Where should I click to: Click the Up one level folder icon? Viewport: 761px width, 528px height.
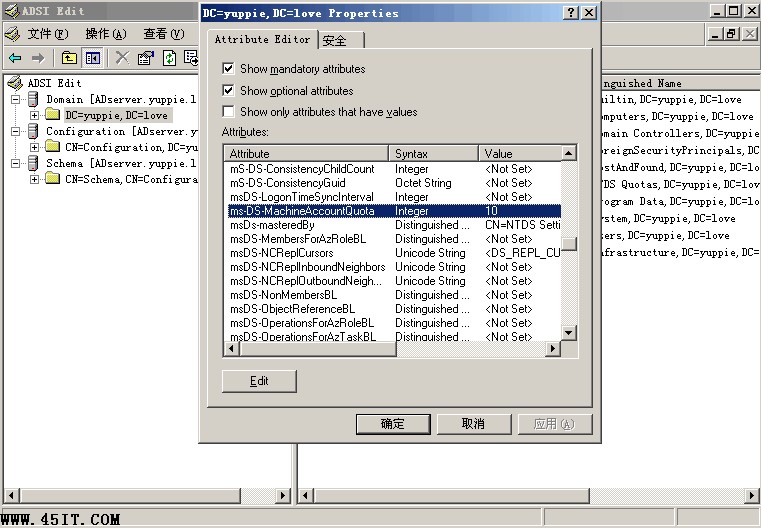pyautogui.click(x=69, y=59)
